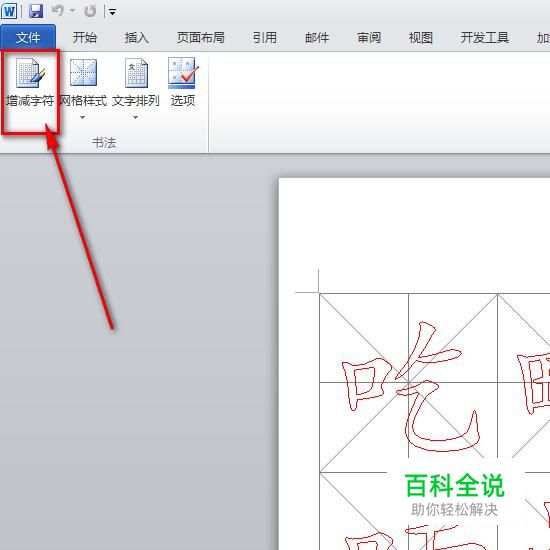Screen dimensions: 550x550
Task: Click the 文字排列 icon
Action: [136, 73]
